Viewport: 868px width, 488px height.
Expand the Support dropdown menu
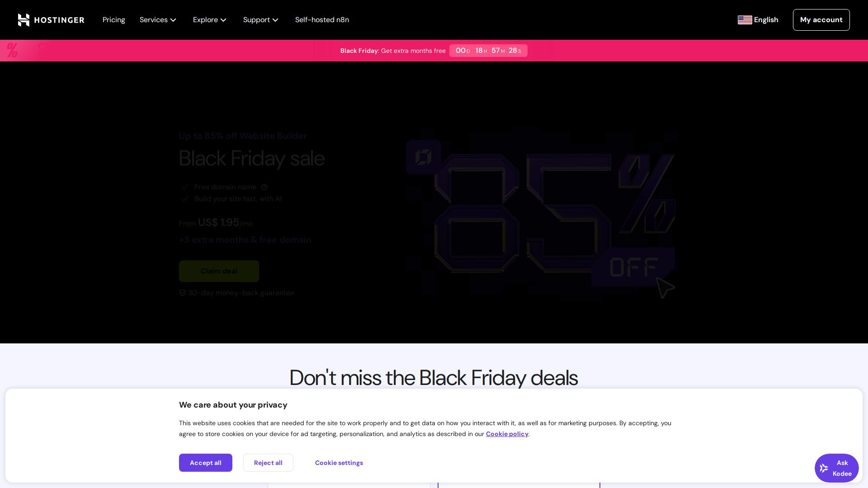pyautogui.click(x=261, y=20)
